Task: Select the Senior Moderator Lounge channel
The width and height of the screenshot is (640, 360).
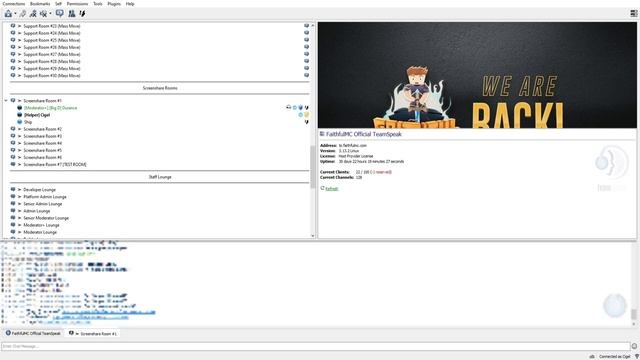Action: click(x=46, y=218)
